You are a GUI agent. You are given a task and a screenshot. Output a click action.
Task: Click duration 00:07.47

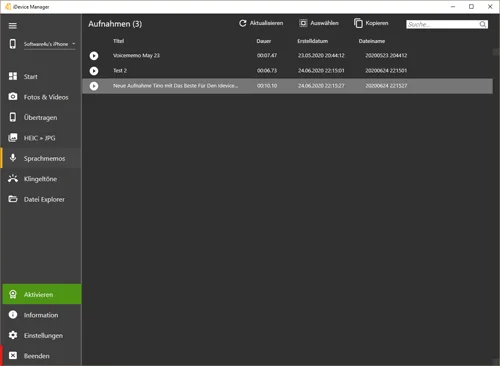(x=267, y=55)
